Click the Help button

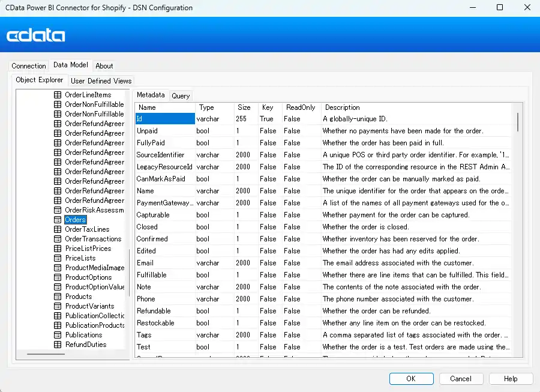click(511, 379)
